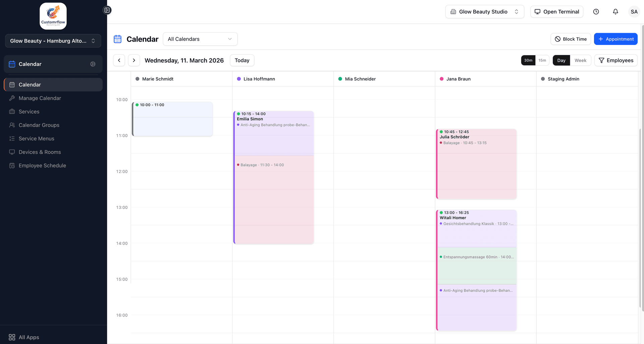Screen dimensions: 644x344
Task: Go to next day with right arrow
Action: [134, 60]
